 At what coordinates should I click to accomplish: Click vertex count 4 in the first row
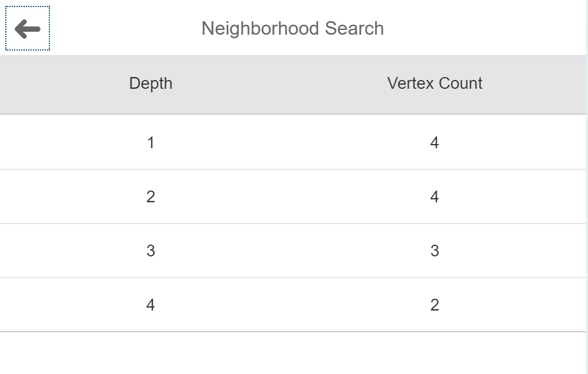coord(435,142)
